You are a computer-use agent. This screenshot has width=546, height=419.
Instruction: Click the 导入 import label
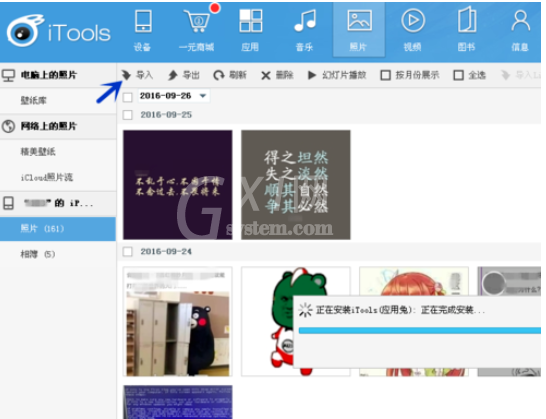click(145, 75)
